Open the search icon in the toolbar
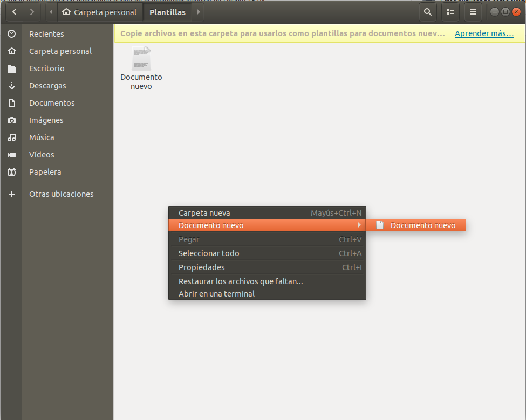526x420 pixels. pos(427,11)
